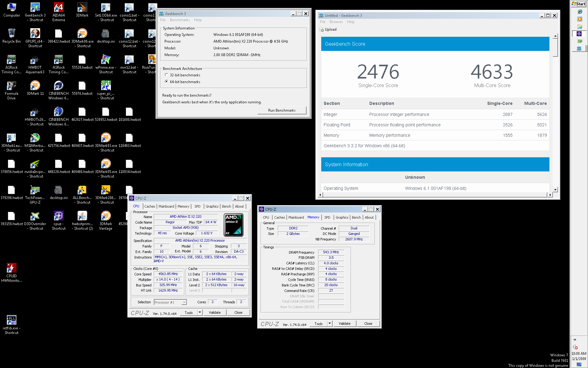Open the Formula Drive desktop icon
This screenshot has width=588, height=368.
tap(12, 90)
